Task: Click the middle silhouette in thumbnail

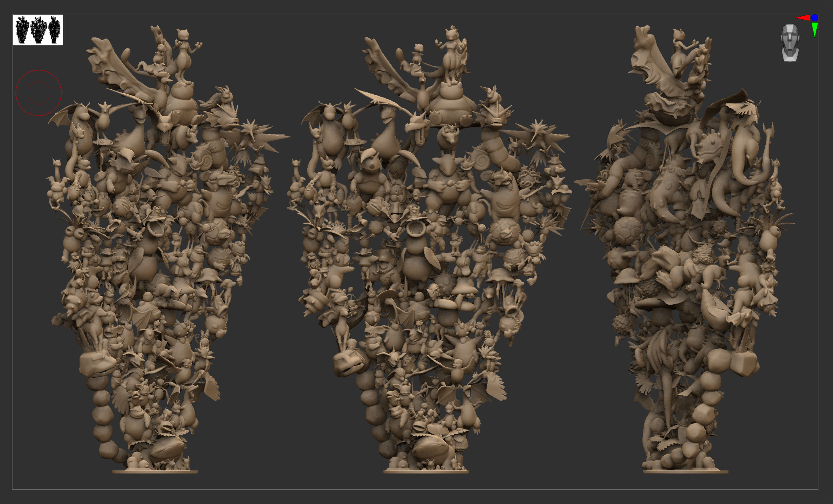Action: (x=38, y=30)
